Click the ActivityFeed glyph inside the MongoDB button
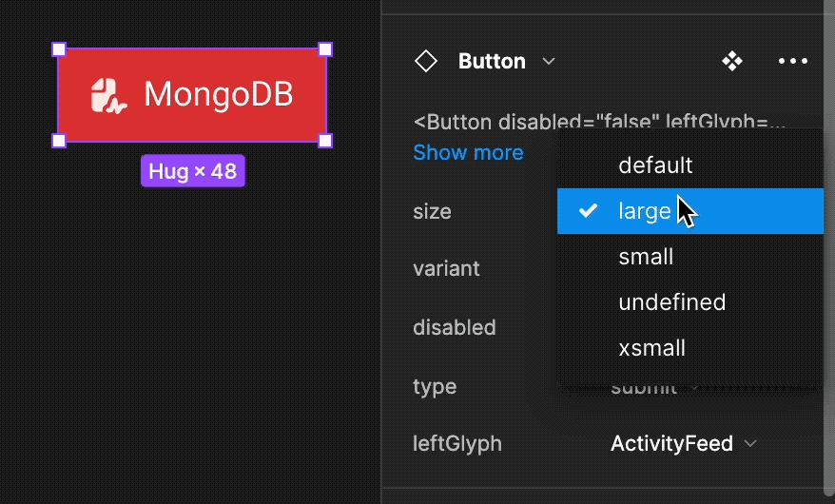The image size is (835, 504). pyautogui.click(x=108, y=95)
